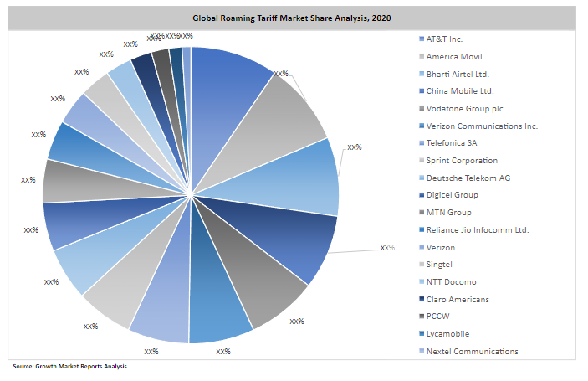Select the 'Bharti Airtel Ltd.' legend label
The width and height of the screenshot is (588, 381).
(x=458, y=74)
